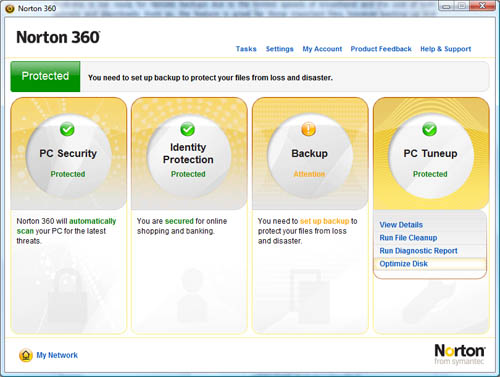Minimize the Norton 360 window
The width and height of the screenshot is (500, 377).
[447, 6]
